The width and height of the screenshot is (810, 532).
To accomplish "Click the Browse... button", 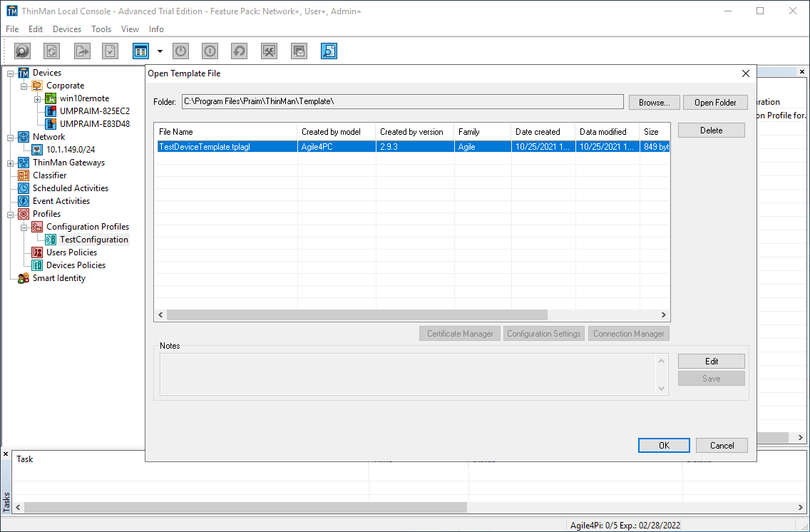I will [x=654, y=102].
